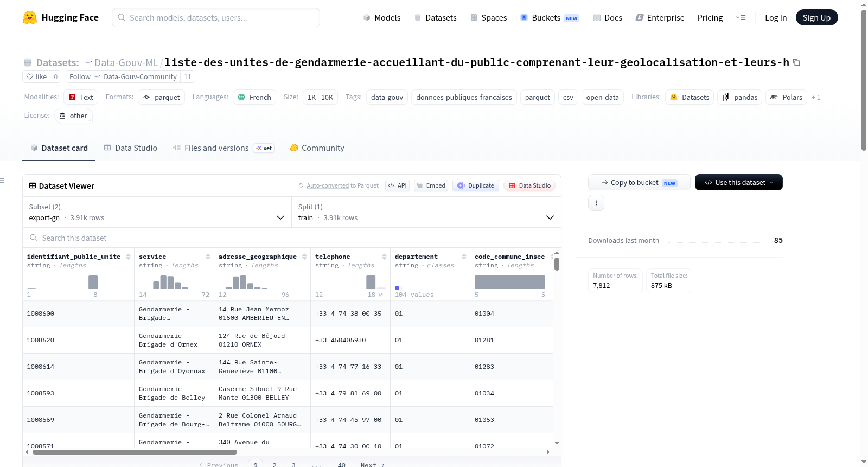868x467 pixels.
Task: Open the Data-Gouv-ML organization link
Action: pyautogui.click(x=126, y=62)
